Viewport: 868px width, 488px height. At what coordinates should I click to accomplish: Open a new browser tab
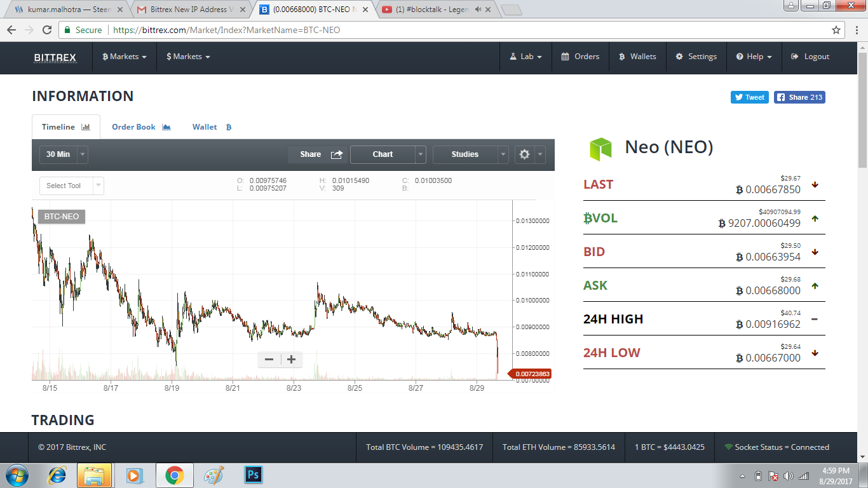tap(511, 10)
